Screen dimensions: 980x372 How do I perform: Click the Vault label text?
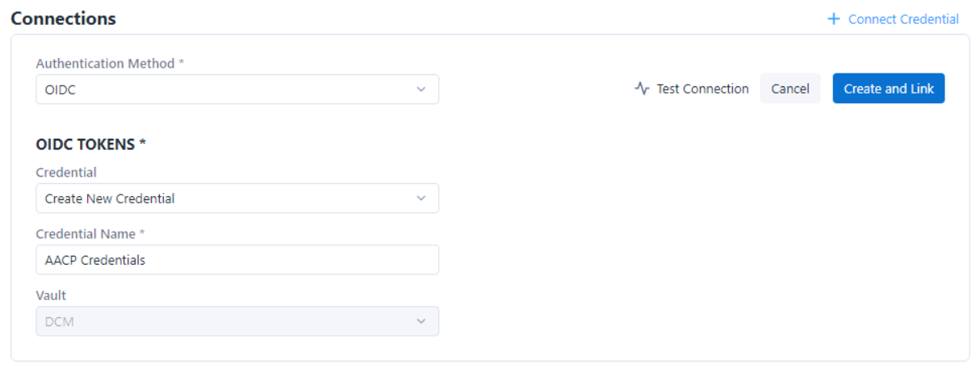[x=51, y=295]
